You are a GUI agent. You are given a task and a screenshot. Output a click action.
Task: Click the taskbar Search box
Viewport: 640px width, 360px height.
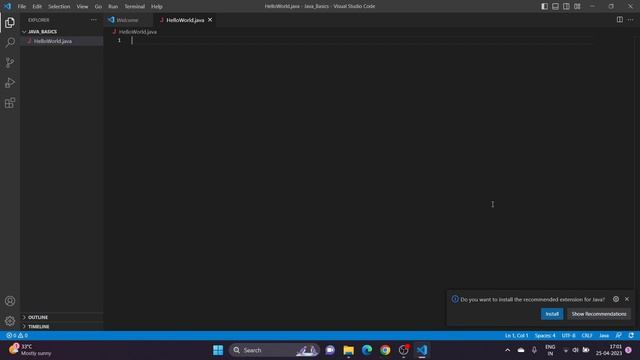pos(274,350)
